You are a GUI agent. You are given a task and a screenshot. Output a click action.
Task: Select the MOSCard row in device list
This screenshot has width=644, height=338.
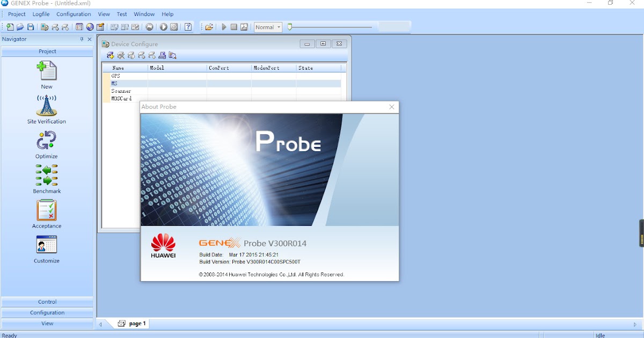pos(222,99)
